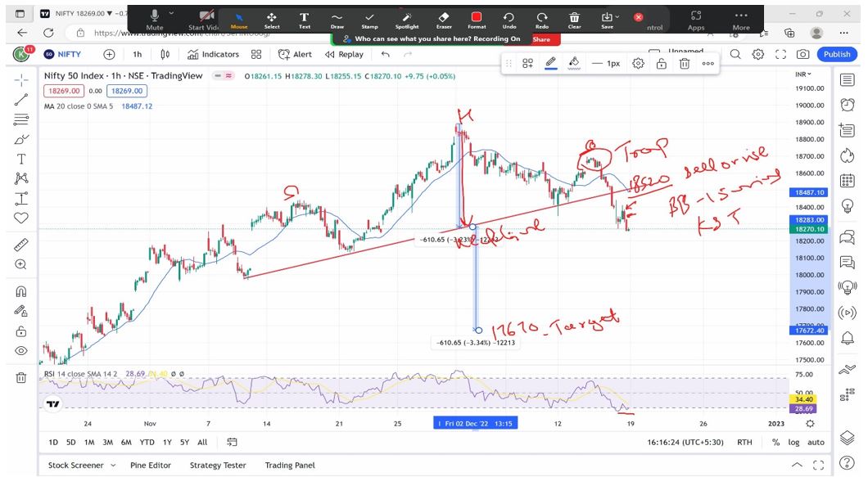This screenshot has height=477, width=868.
Task: Open the heart icons tool
Action: pos(21,218)
